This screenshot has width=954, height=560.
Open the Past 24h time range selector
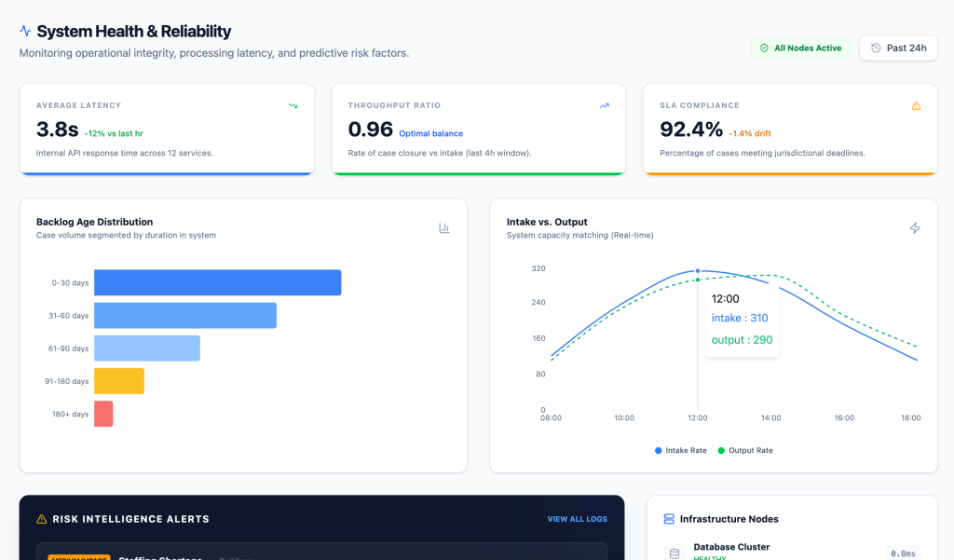(898, 48)
